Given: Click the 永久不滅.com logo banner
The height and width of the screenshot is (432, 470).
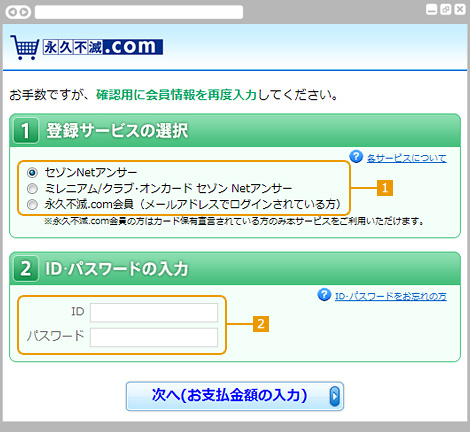Looking at the screenshot, I should 103,47.
